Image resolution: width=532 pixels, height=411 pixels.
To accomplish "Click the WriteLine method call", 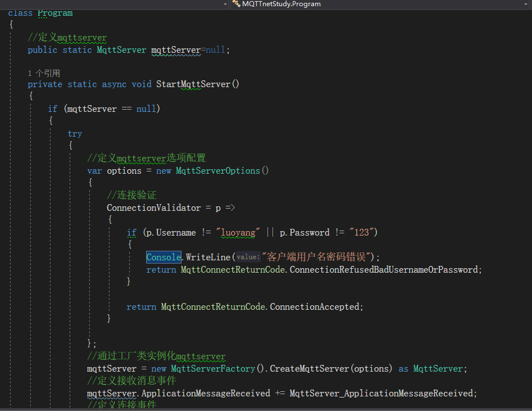I will (208, 258).
